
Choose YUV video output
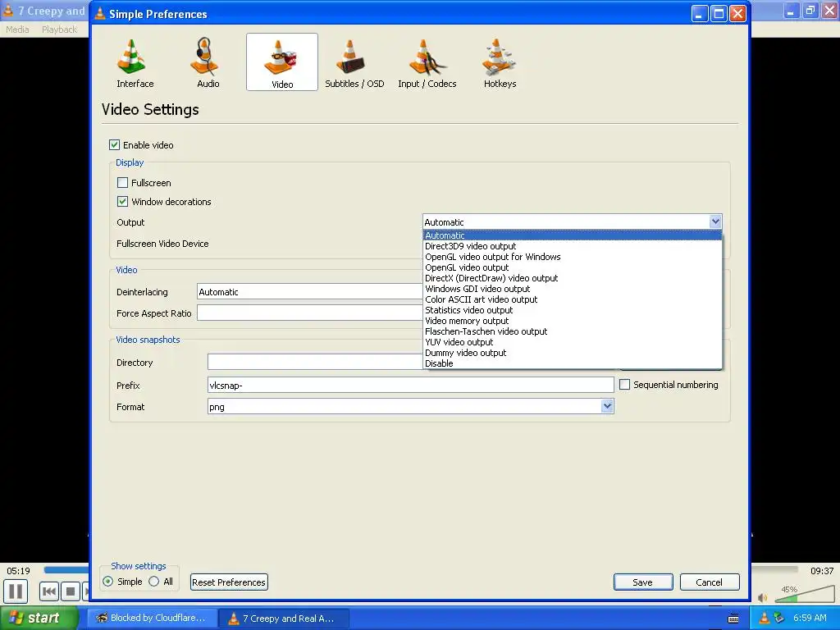(572, 342)
